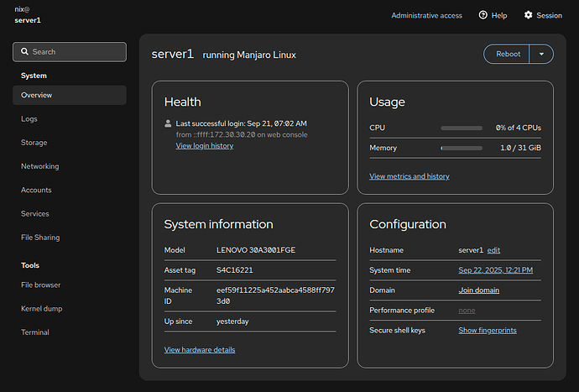Click the hostname edit link
579x392 pixels.
(493, 250)
